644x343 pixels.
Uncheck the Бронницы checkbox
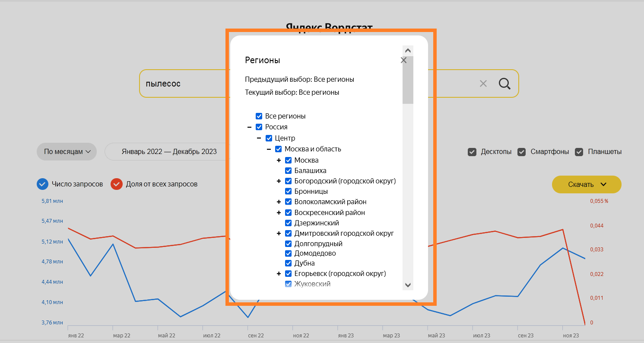point(289,192)
